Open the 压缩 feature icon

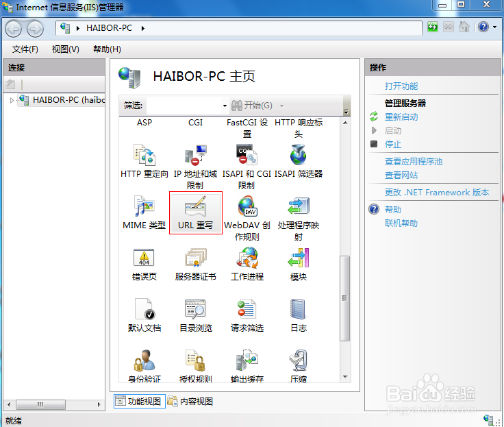pos(299,361)
